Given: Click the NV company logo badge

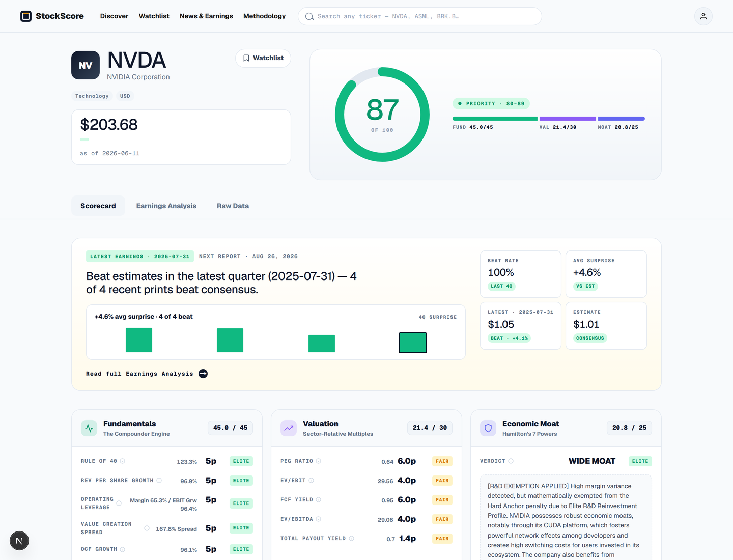Looking at the screenshot, I should point(86,65).
